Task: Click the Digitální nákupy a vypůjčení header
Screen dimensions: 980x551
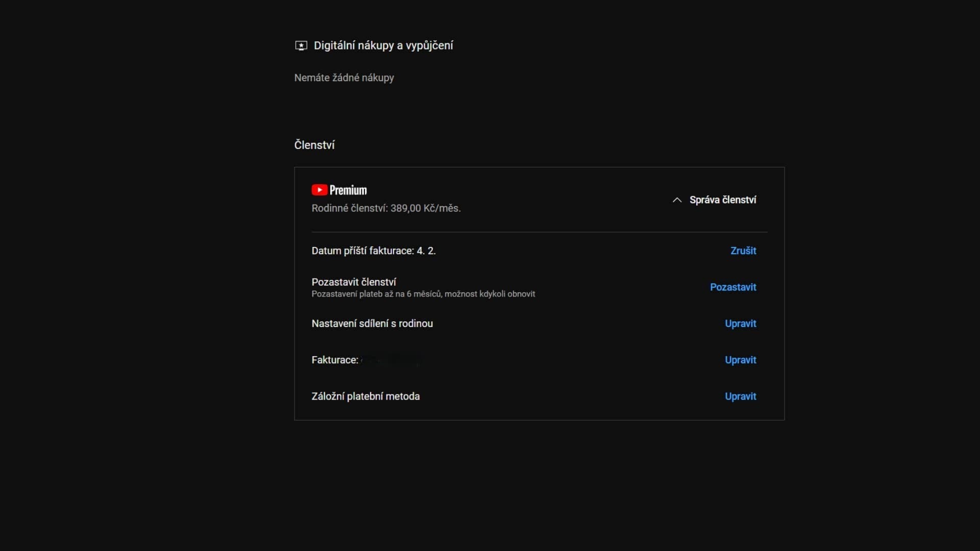Action: pyautogui.click(x=383, y=45)
